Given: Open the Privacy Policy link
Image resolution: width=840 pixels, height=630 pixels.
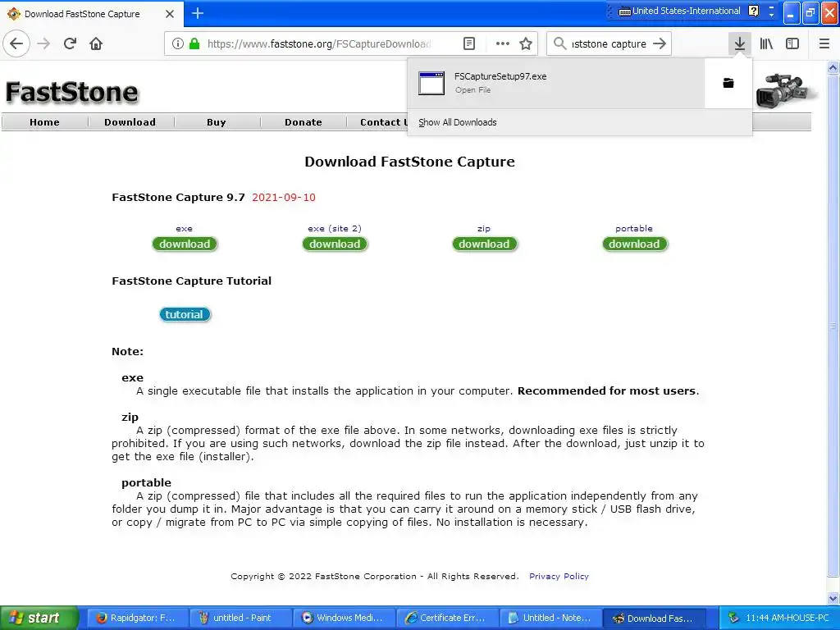Looking at the screenshot, I should pos(559,576).
